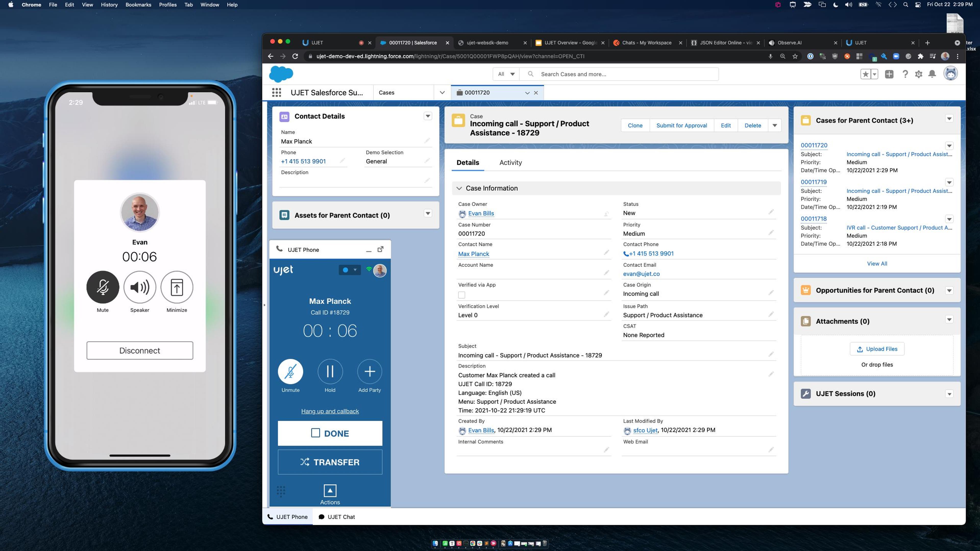Collapse the Case Information section
This screenshot has height=551, width=980.
point(459,188)
